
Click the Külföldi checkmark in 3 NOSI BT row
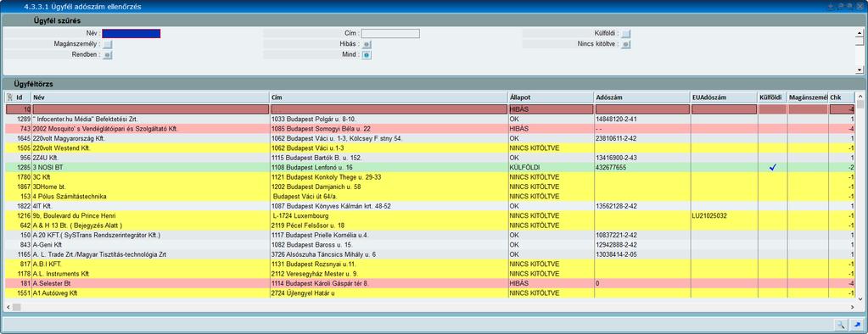point(773,168)
